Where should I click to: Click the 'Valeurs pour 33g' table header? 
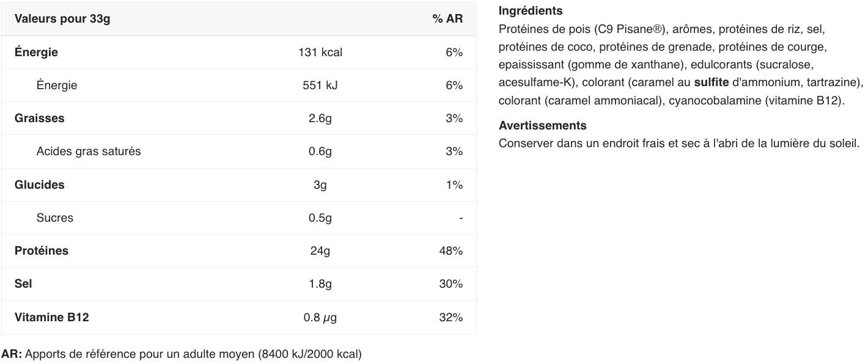(x=62, y=19)
